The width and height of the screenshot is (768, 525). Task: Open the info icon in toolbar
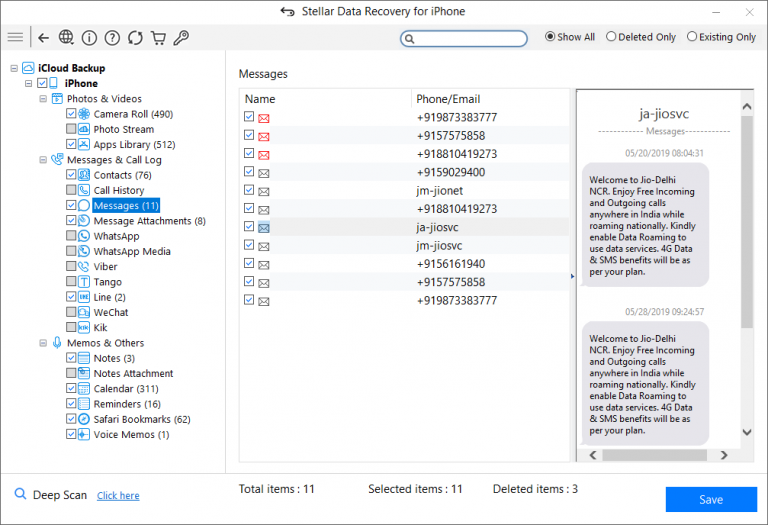click(x=89, y=38)
